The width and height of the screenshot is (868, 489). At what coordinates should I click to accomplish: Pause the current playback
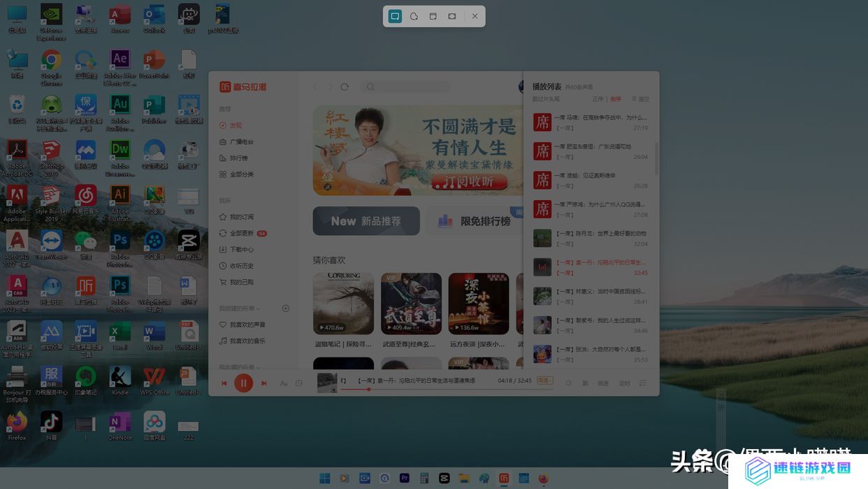[243, 383]
